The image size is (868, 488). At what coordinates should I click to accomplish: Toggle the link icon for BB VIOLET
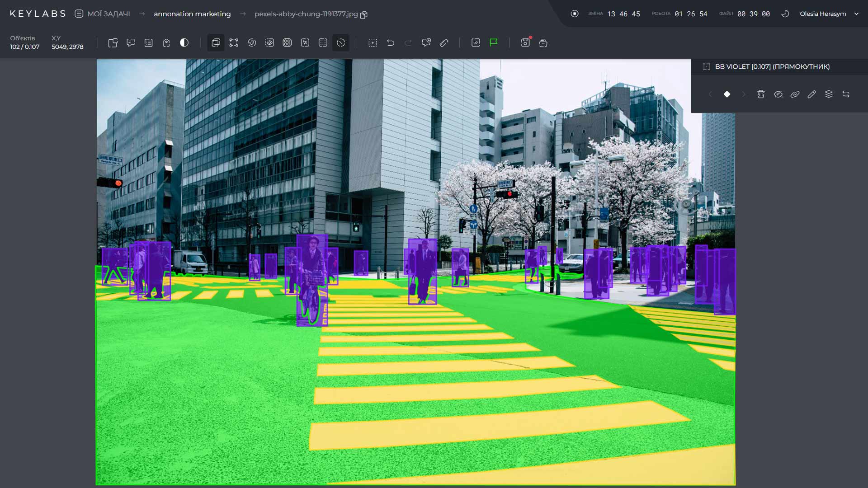(795, 95)
